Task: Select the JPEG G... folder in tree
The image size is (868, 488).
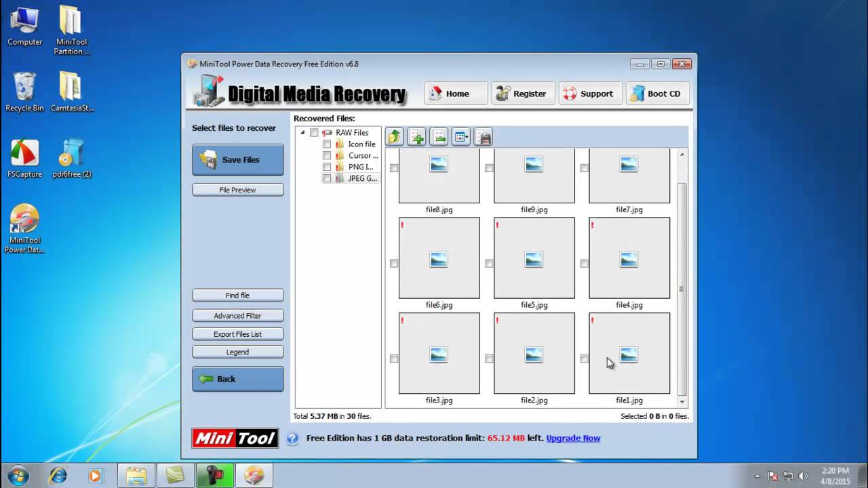Action: click(x=362, y=178)
